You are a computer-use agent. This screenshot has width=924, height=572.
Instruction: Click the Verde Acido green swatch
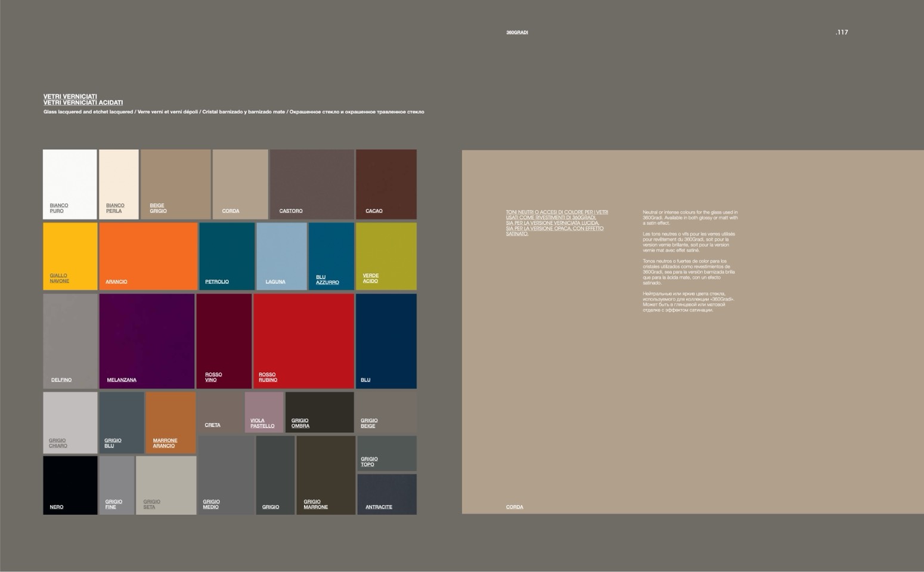point(386,256)
